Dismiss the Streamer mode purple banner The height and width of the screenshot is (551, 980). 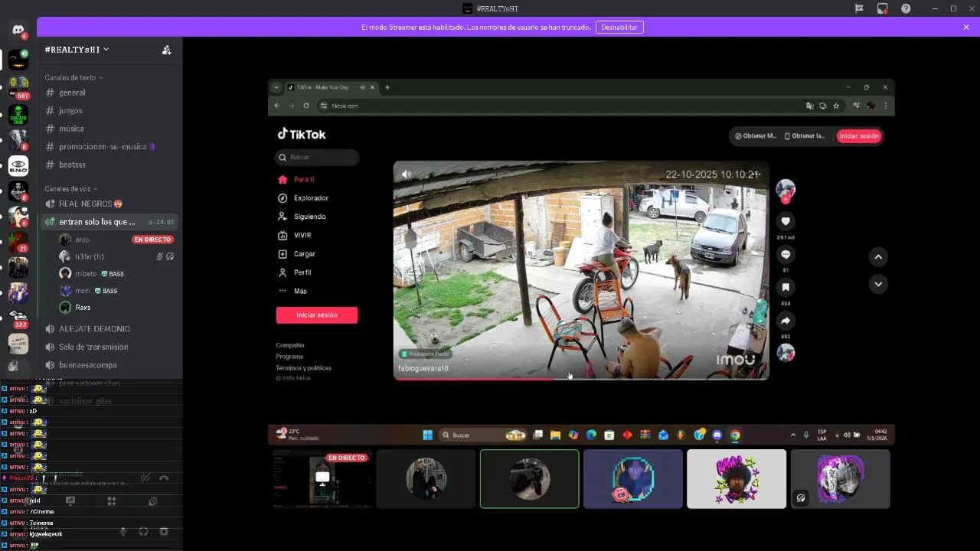point(966,27)
